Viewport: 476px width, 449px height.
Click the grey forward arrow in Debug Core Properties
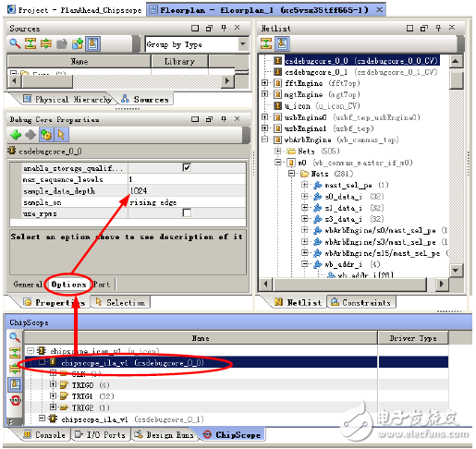[x=31, y=135]
